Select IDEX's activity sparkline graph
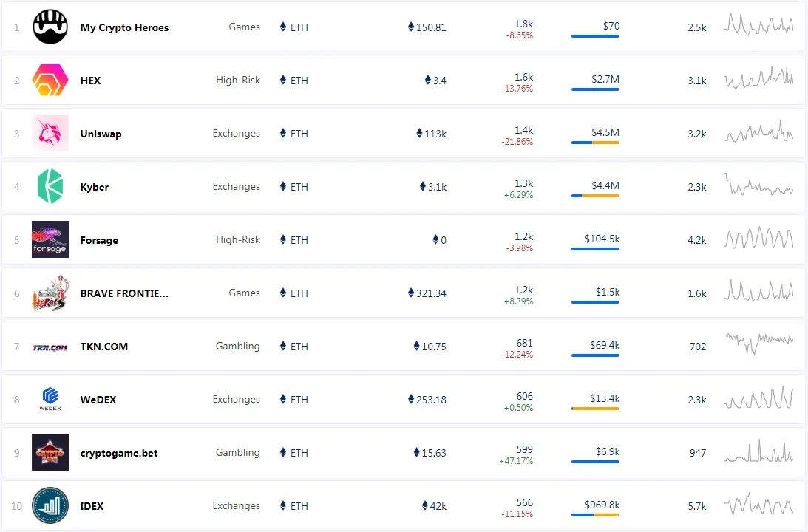 pyautogui.click(x=758, y=505)
